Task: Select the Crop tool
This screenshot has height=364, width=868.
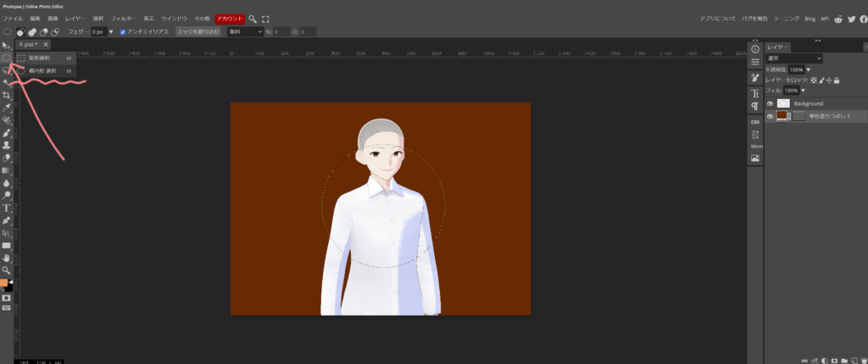Action: (x=6, y=95)
